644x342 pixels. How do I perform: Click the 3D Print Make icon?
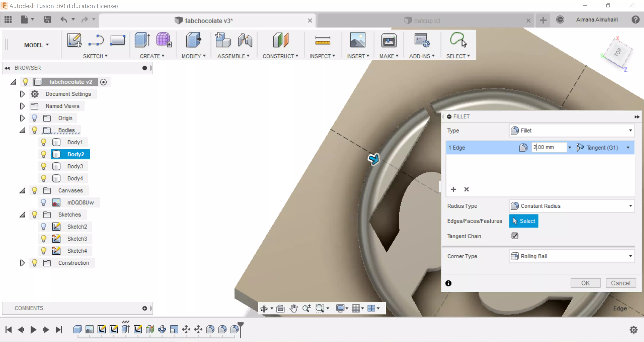[x=389, y=40]
